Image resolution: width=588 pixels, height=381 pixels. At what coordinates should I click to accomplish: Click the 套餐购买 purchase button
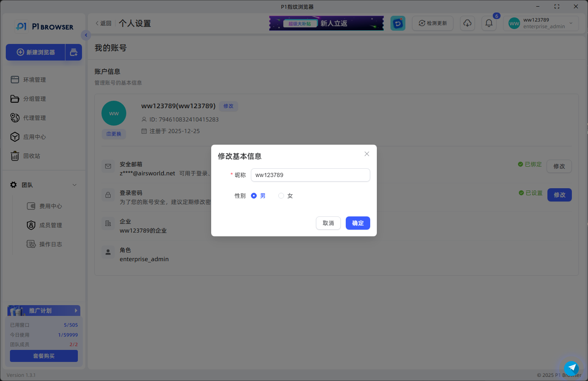point(43,356)
